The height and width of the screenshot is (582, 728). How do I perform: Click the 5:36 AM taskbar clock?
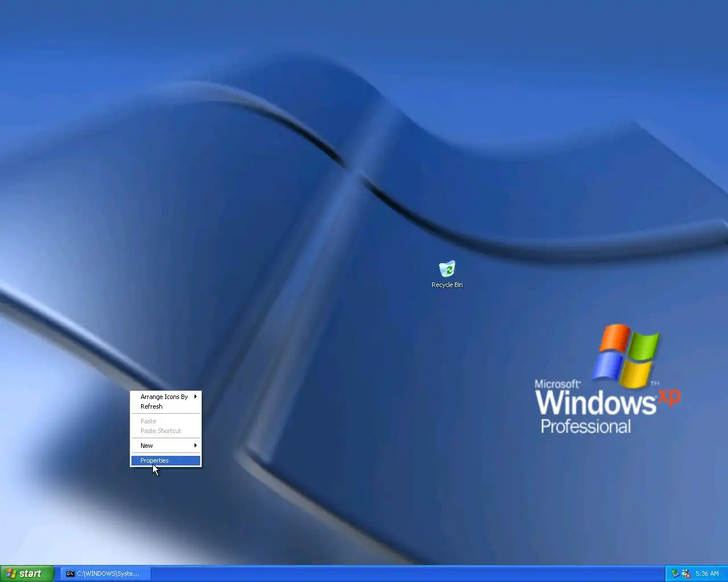point(707,573)
